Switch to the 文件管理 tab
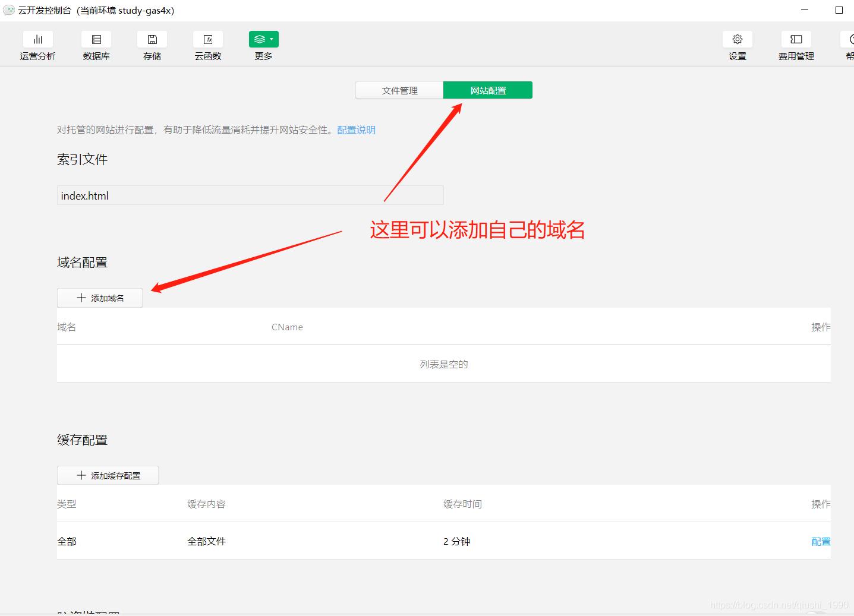The height and width of the screenshot is (616, 854). pos(399,90)
